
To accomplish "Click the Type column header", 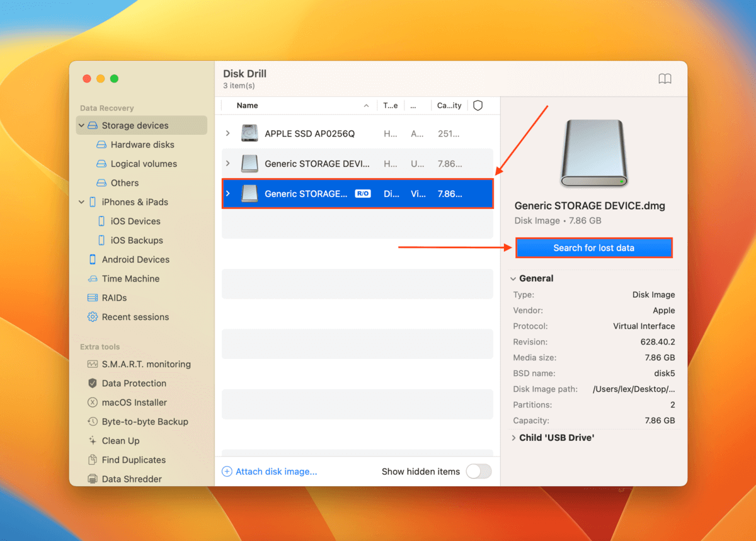I will (391, 106).
